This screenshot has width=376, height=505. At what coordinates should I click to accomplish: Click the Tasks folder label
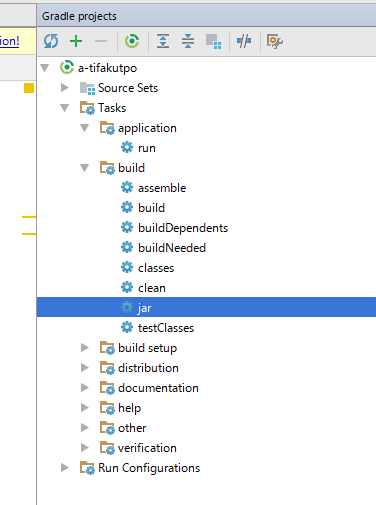tap(112, 108)
